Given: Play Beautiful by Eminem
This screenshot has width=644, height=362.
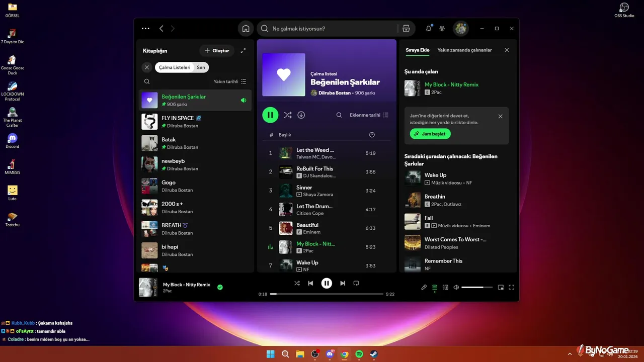Looking at the screenshot, I should tap(326, 228).
